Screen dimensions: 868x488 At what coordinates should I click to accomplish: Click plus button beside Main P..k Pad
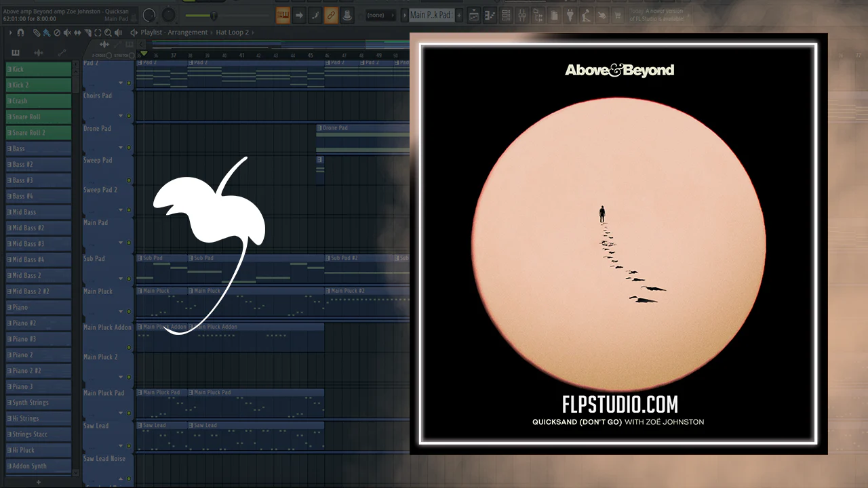pos(459,15)
